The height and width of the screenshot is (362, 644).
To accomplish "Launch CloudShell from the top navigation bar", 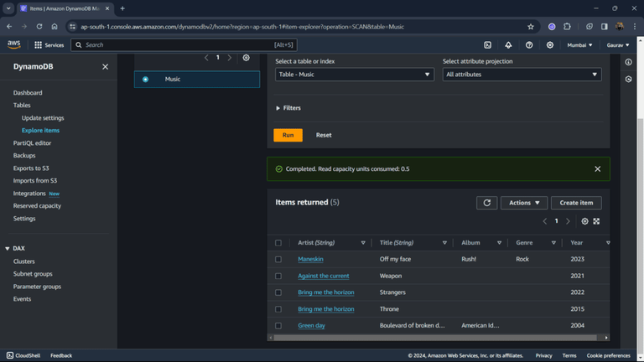I will pyautogui.click(x=487, y=45).
